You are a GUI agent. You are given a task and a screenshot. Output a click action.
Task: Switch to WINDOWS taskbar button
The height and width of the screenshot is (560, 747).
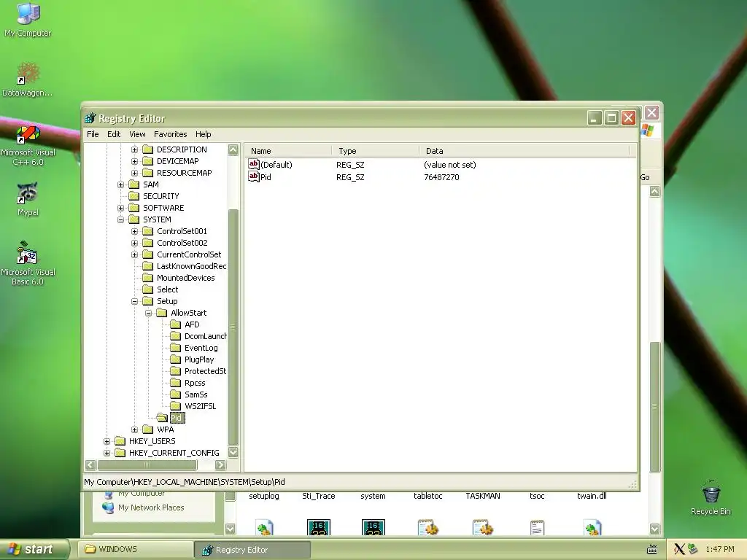coord(135,549)
